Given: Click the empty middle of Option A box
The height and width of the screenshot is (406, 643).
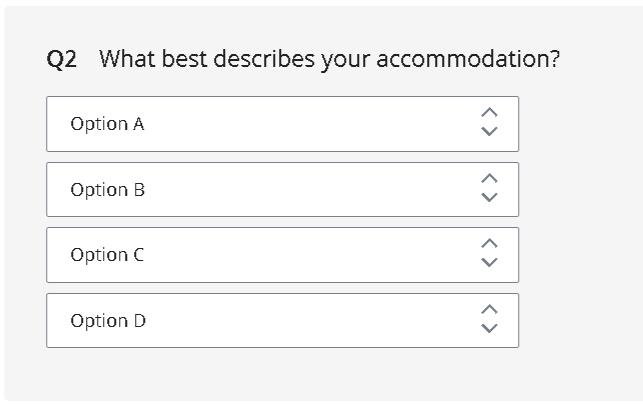Looking at the screenshot, I should 300,124.
